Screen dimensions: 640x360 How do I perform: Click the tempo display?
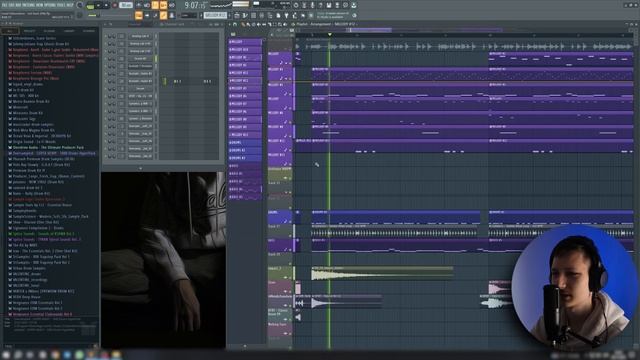pyautogui.click(x=126, y=5)
